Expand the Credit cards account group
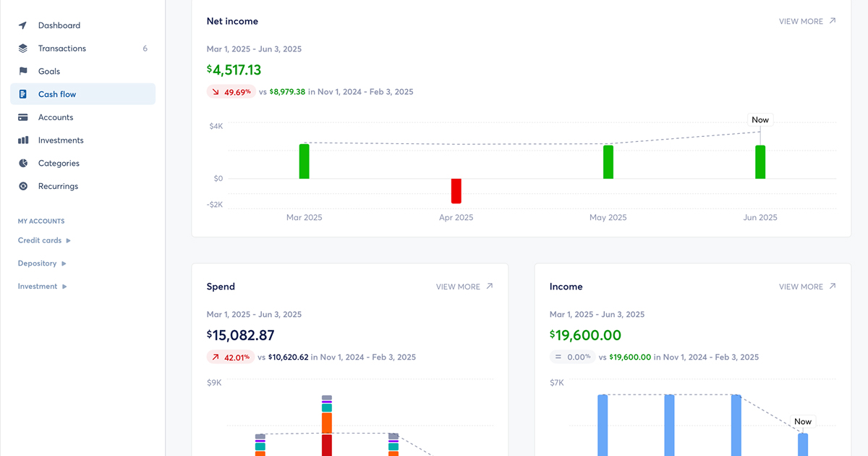Screen dimensions: 868x456 (x=44, y=240)
